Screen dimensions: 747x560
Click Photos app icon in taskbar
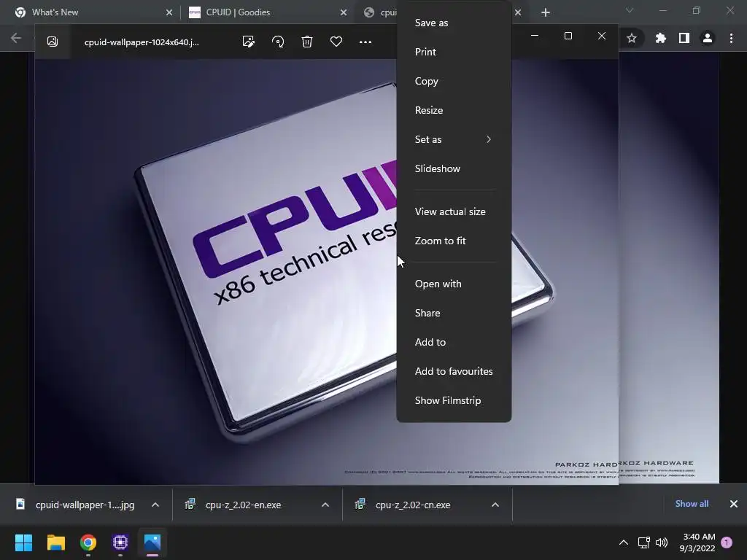click(x=152, y=542)
